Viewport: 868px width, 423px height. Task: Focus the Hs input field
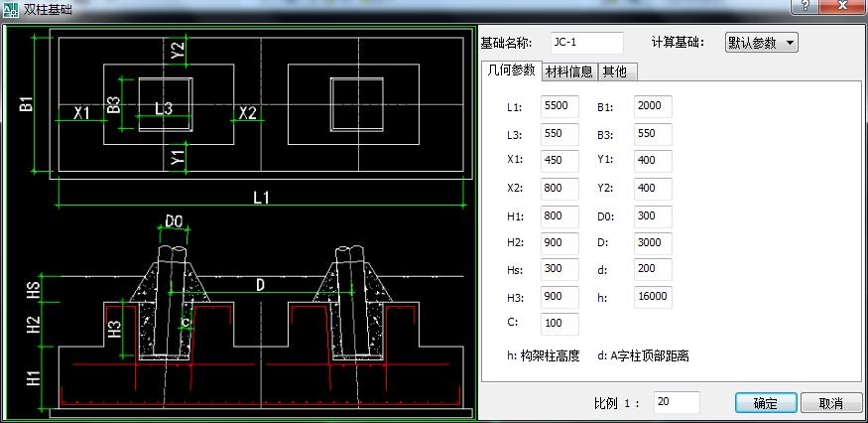click(x=559, y=270)
